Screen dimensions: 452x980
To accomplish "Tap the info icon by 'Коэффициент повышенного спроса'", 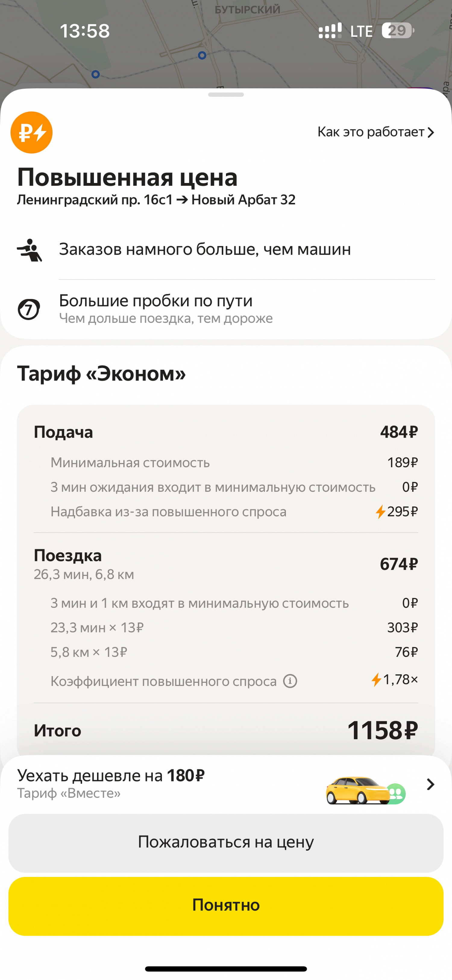I will [290, 681].
